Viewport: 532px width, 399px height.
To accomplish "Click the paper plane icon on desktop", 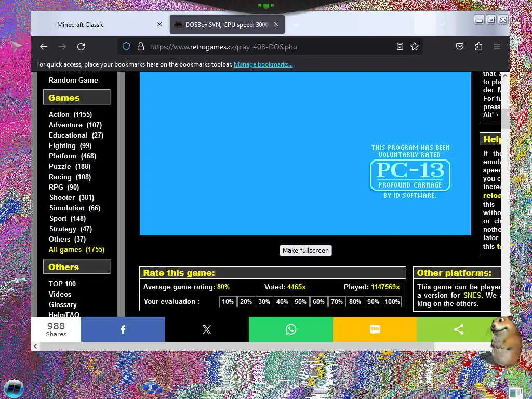I will pos(16,46).
